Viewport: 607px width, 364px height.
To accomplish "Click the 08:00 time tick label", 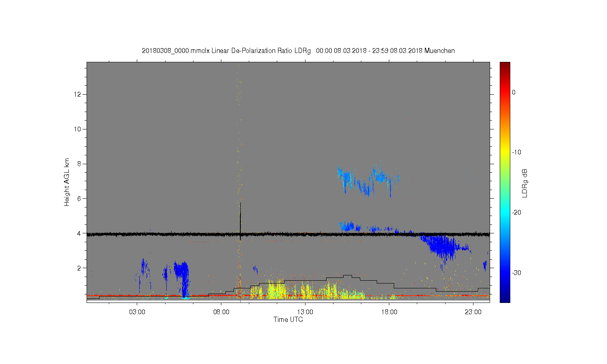I will [x=221, y=312].
